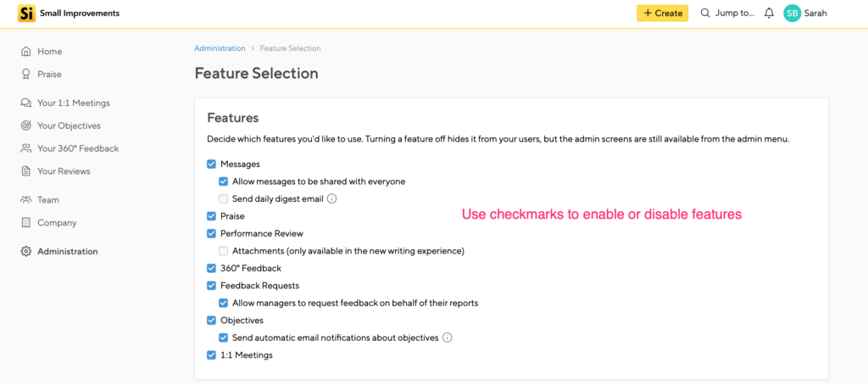The height and width of the screenshot is (385, 868).
Task: Click the Jump to... search field
Action: click(x=727, y=14)
